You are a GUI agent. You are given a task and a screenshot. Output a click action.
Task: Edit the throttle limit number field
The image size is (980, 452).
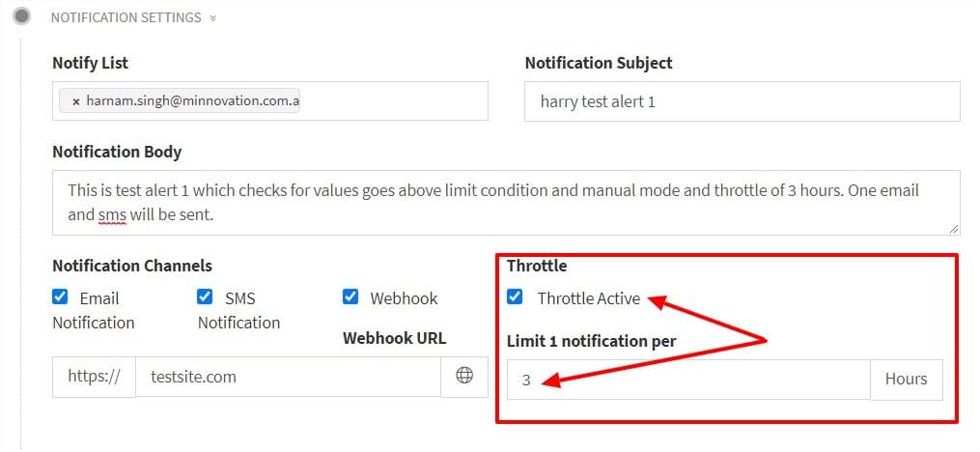click(688, 380)
